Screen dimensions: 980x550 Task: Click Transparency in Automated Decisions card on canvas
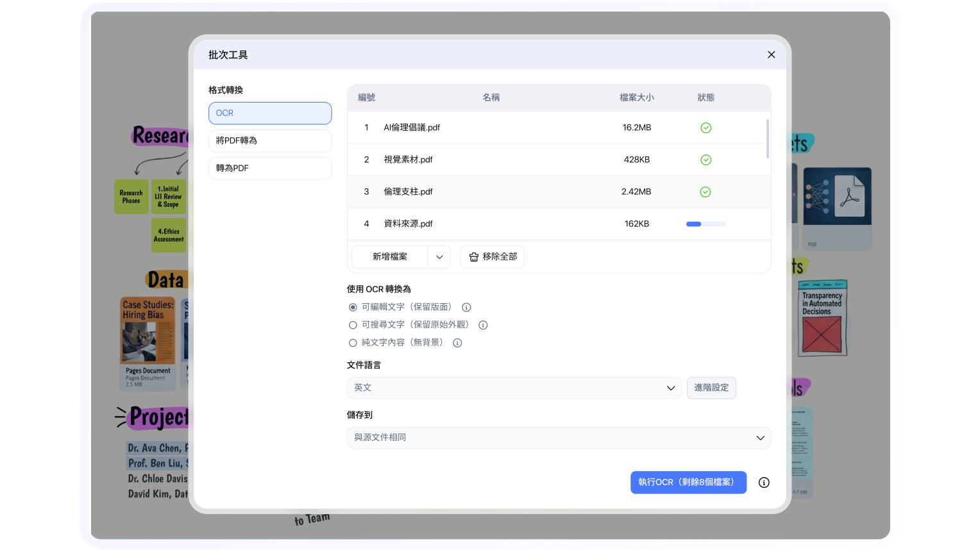[x=822, y=318]
